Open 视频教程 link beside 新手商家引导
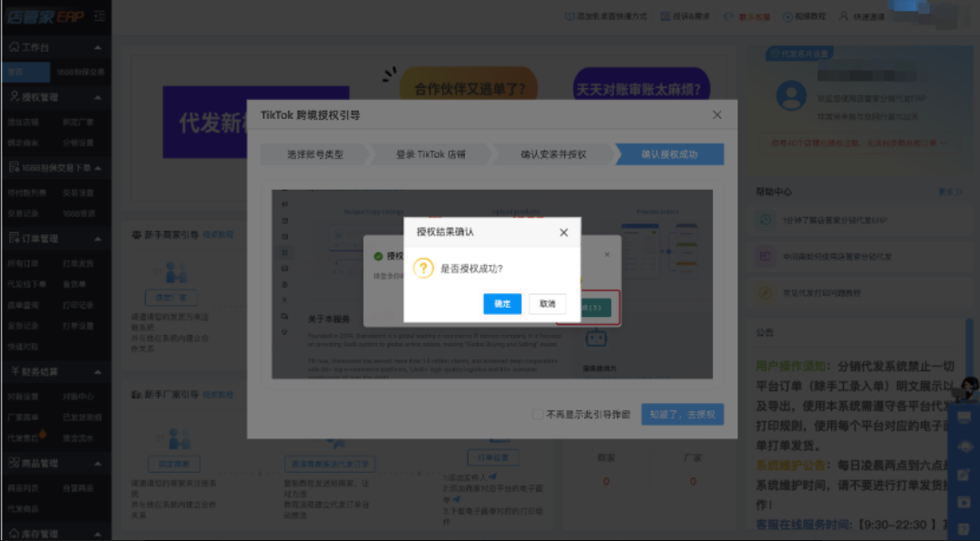This screenshot has height=541, width=980. (217, 235)
